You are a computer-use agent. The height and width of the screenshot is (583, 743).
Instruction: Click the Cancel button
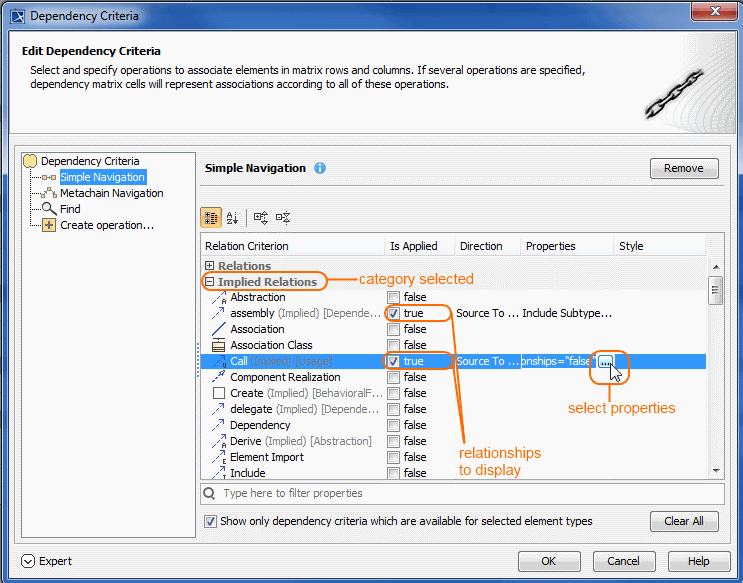(x=624, y=561)
